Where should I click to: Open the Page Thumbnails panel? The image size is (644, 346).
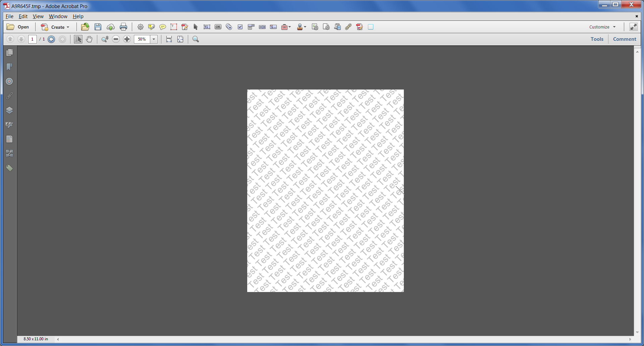[10, 52]
